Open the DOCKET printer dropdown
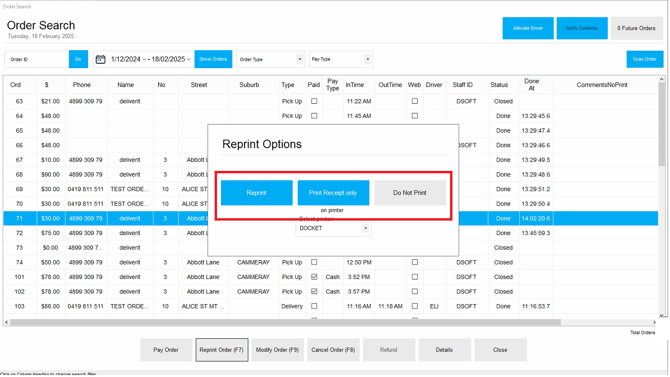 tap(365, 228)
